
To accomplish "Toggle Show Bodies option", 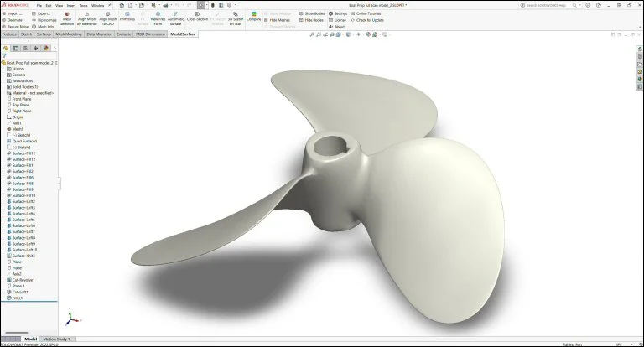I will (312, 13).
